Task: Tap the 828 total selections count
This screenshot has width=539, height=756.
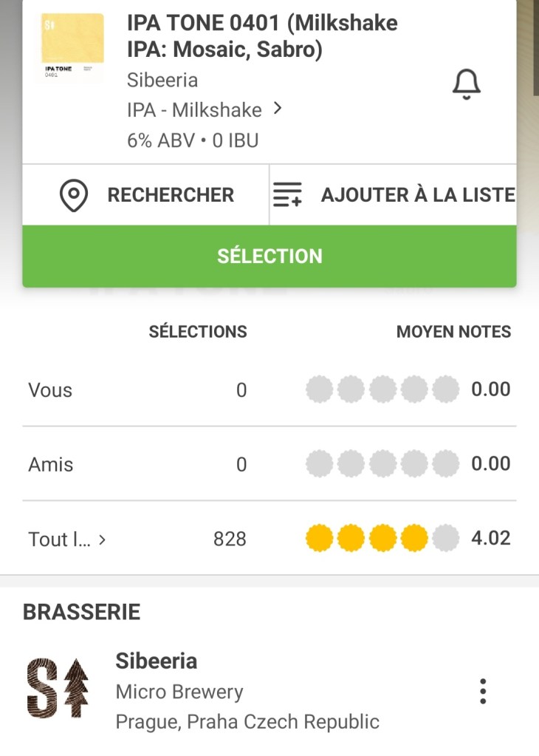Action: tap(230, 539)
